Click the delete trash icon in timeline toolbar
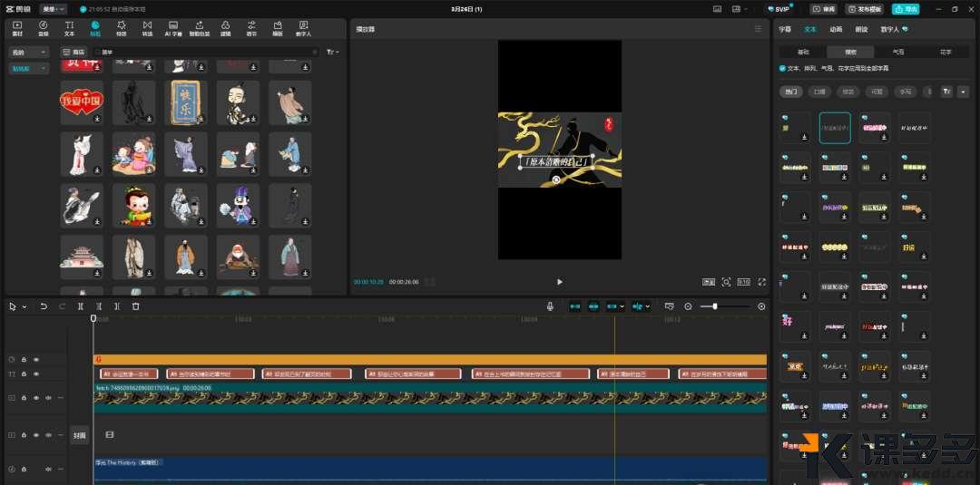This screenshot has width=980, height=485. pyautogui.click(x=136, y=306)
